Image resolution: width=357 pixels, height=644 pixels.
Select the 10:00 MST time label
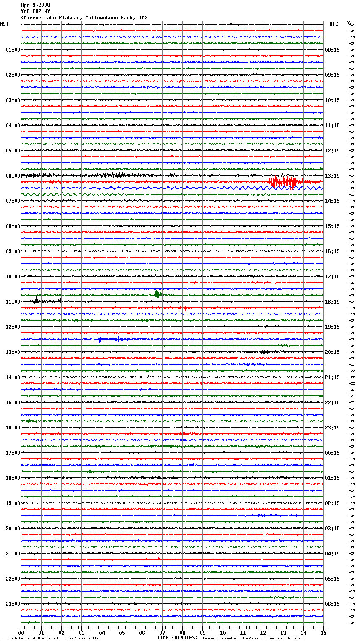13,277
